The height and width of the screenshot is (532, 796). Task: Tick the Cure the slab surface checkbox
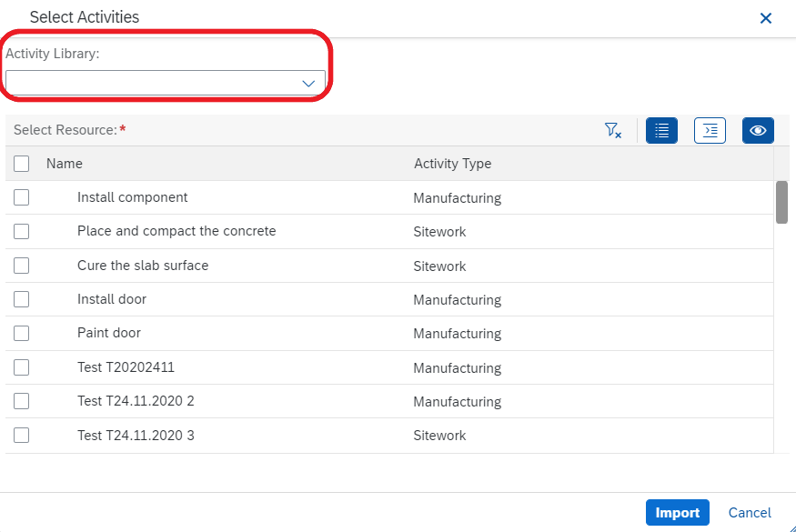pos(21,266)
